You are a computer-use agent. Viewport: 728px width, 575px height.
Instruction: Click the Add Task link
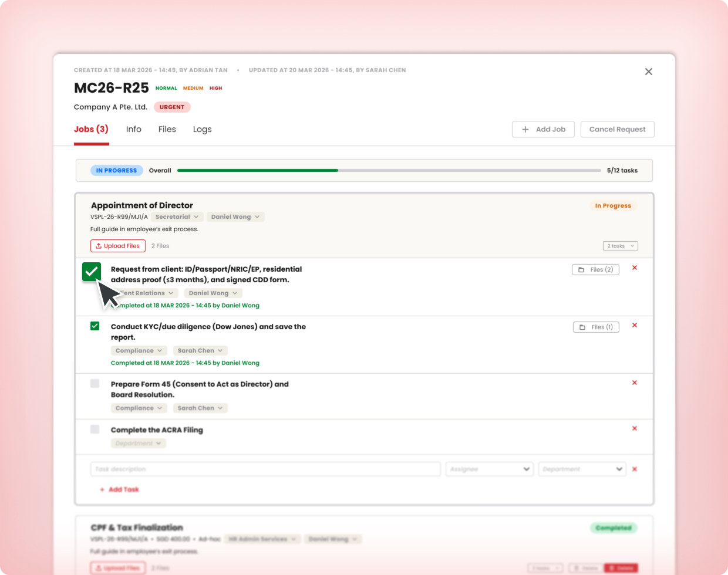pyautogui.click(x=119, y=489)
